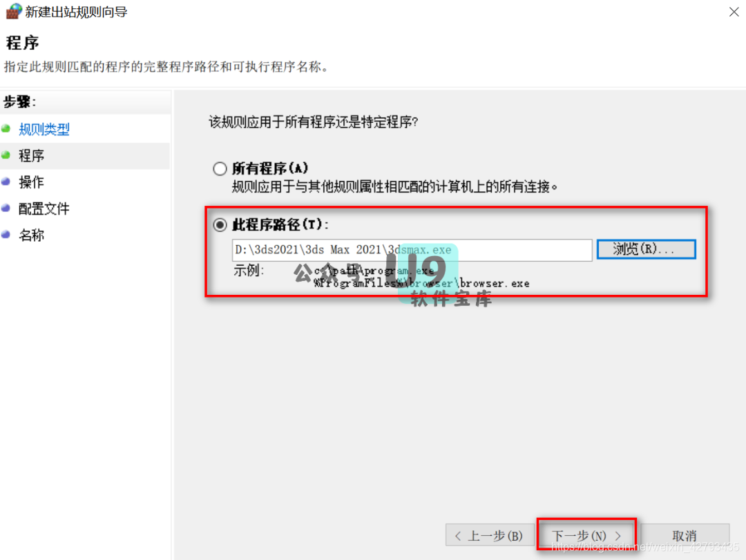Image resolution: width=746 pixels, height=560 pixels.
Task: Click the firewall wizard title bar icon
Action: (14, 11)
